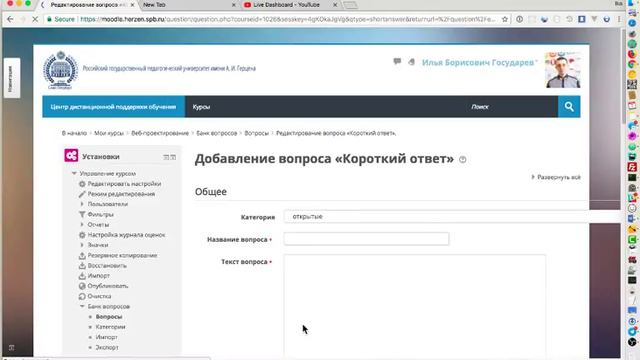Image resolution: width=640 pixels, height=360 pixels.
Task: Open the messages speech bubble icon
Action: coord(397,62)
